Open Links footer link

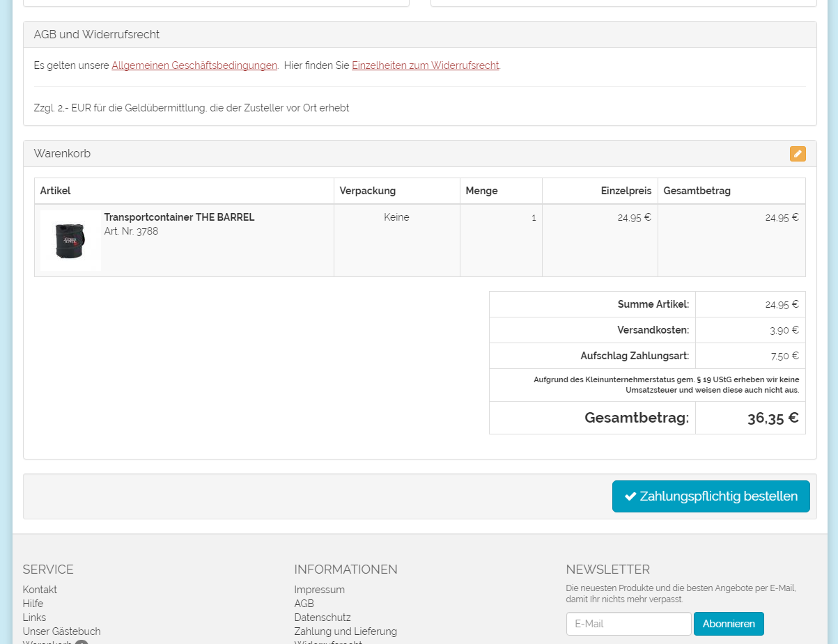(x=34, y=618)
